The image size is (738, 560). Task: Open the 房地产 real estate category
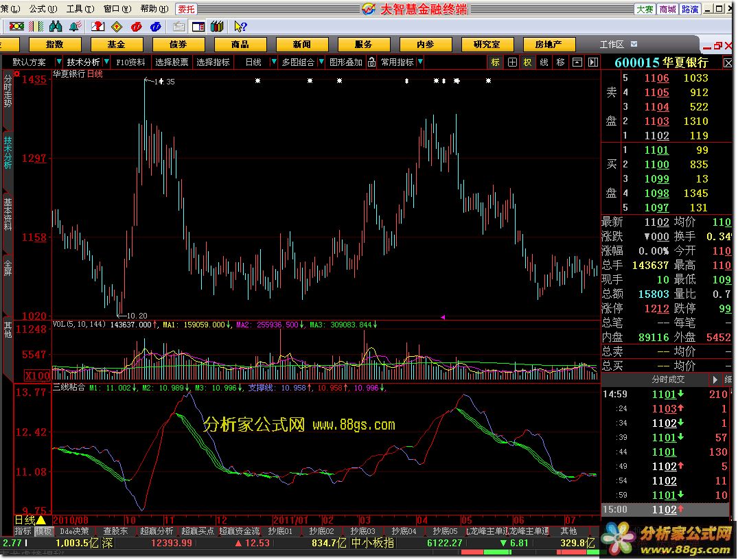[x=549, y=44]
